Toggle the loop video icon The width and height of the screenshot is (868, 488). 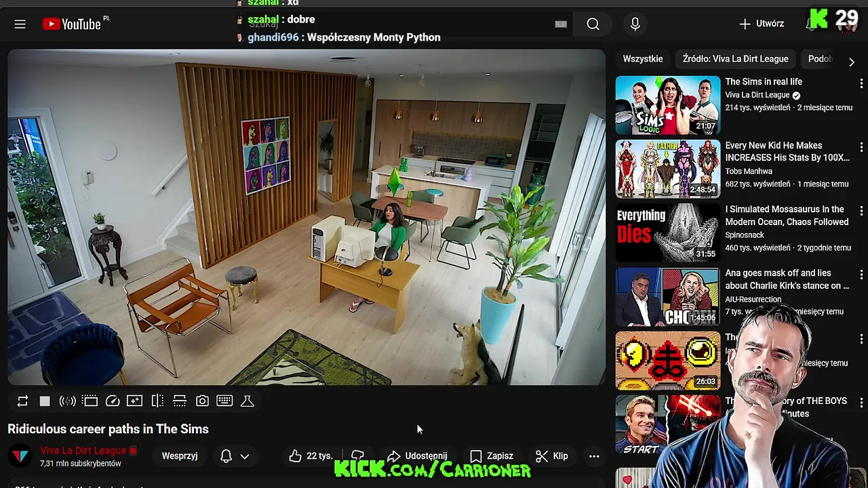(x=22, y=401)
